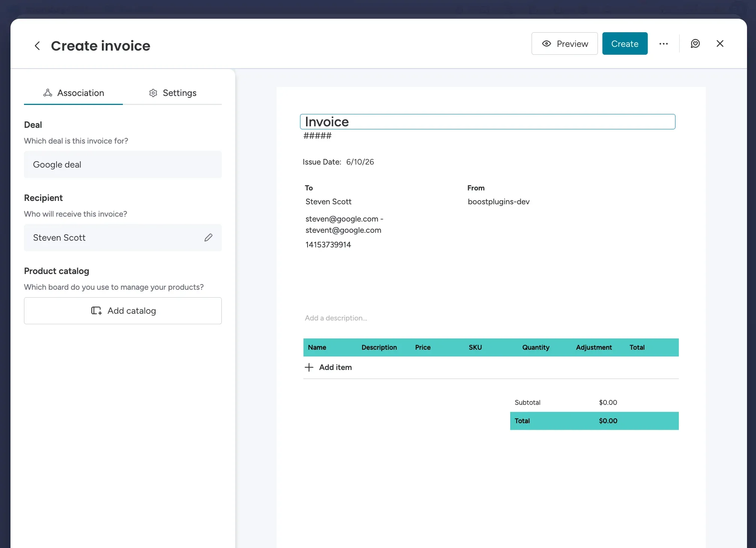Change the issue date 6/10/26
The width and height of the screenshot is (756, 548).
click(360, 162)
